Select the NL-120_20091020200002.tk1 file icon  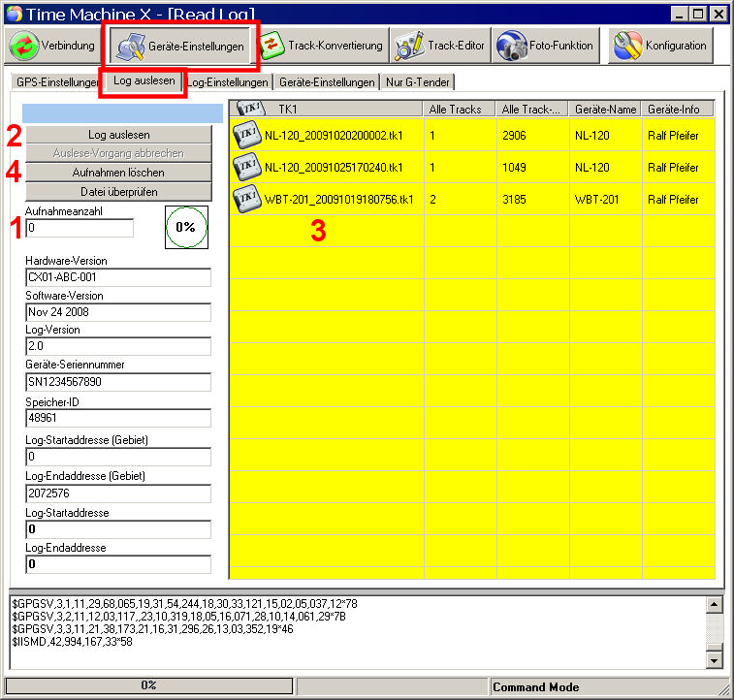click(x=247, y=135)
